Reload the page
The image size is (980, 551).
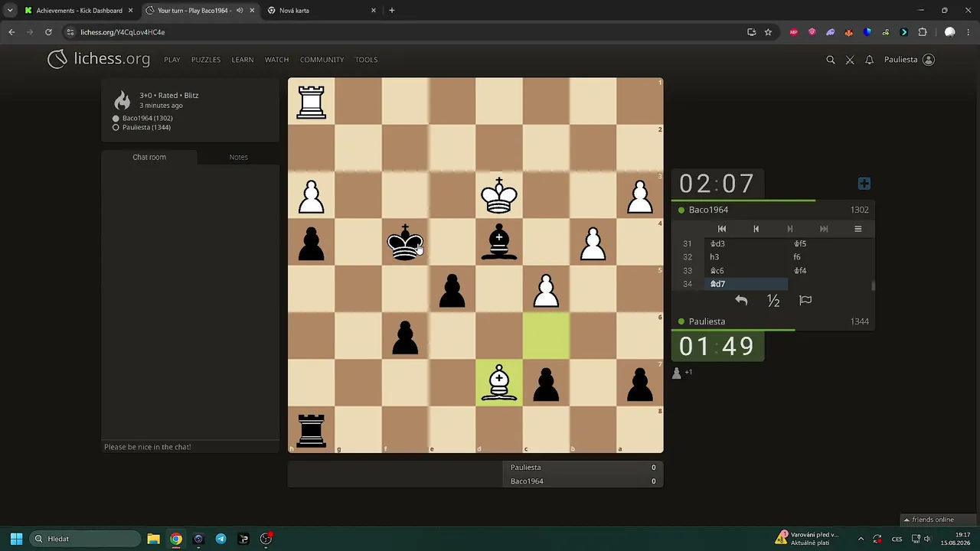click(48, 32)
